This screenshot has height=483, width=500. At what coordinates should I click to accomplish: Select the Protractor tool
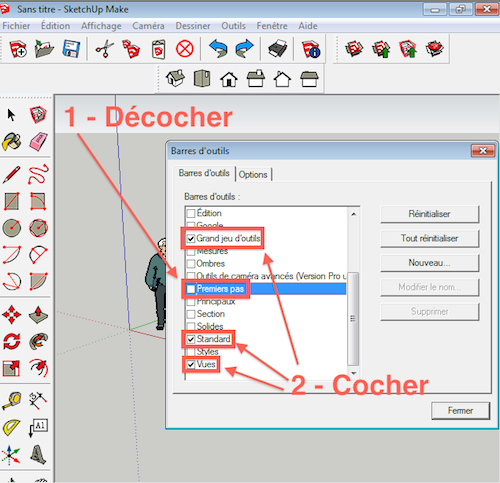tap(11, 428)
